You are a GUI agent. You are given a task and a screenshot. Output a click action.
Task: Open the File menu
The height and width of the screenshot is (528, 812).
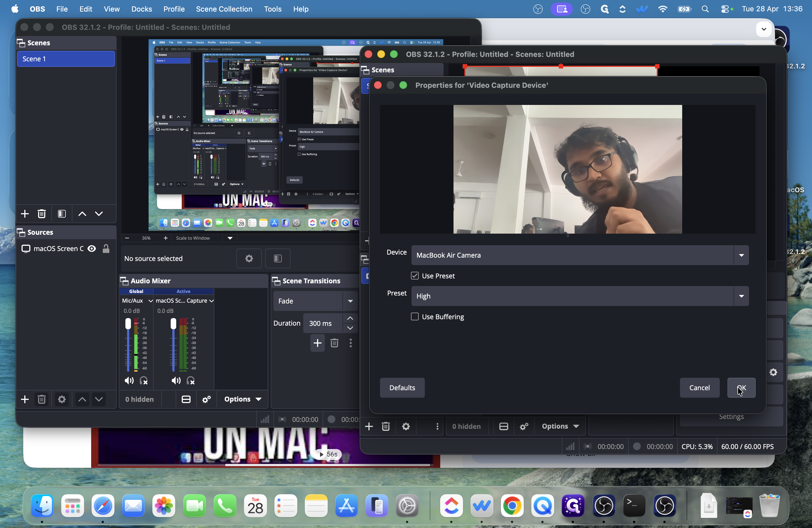coord(62,9)
